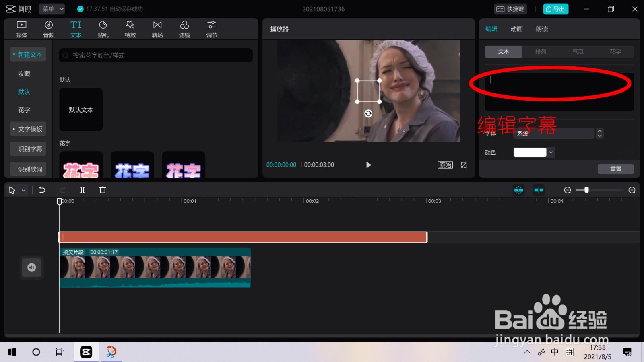This screenshot has width=644, height=362.
Task: Add the 默认文本 default text thumbnail
Action: [81, 109]
